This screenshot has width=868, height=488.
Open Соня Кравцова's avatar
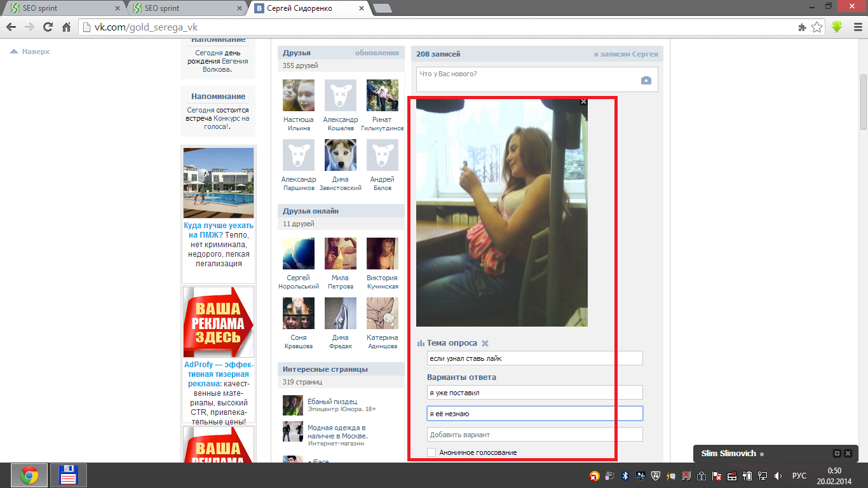click(299, 313)
